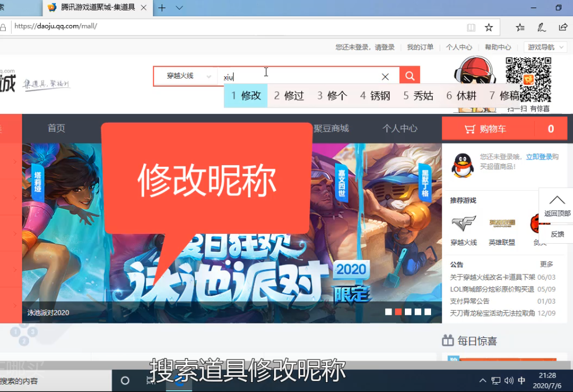Choose IME candidate 6 休耕

tap(461, 96)
